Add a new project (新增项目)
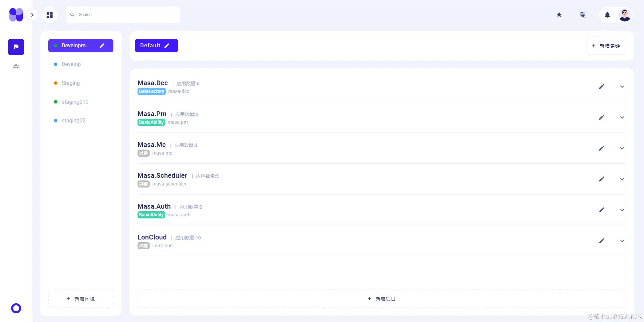This screenshot has height=322, width=644. (x=382, y=299)
